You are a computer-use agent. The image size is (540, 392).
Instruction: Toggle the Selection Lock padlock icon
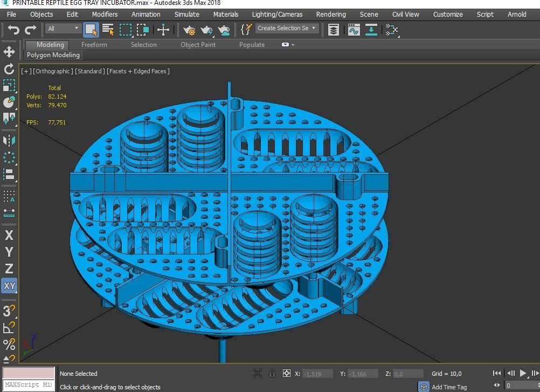point(272,374)
